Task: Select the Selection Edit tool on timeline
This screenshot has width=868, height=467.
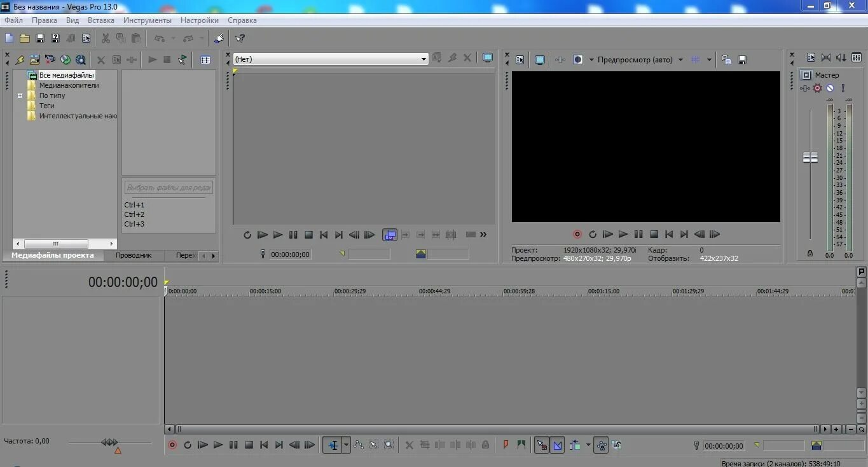Action: click(374, 445)
